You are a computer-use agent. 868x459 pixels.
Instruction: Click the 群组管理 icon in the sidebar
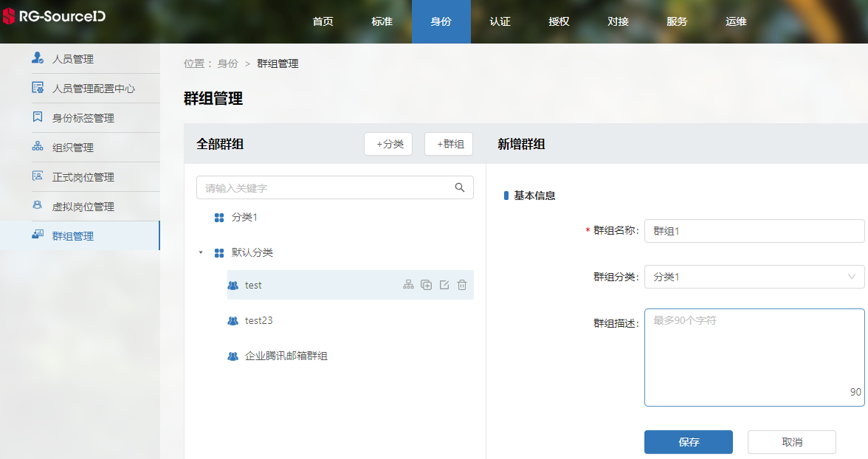(38, 235)
